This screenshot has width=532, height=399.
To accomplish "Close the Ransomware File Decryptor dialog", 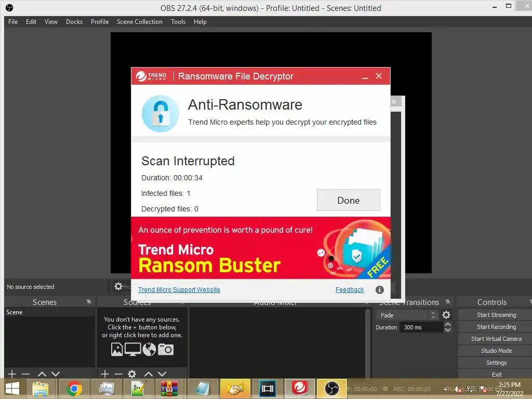I will (x=379, y=76).
